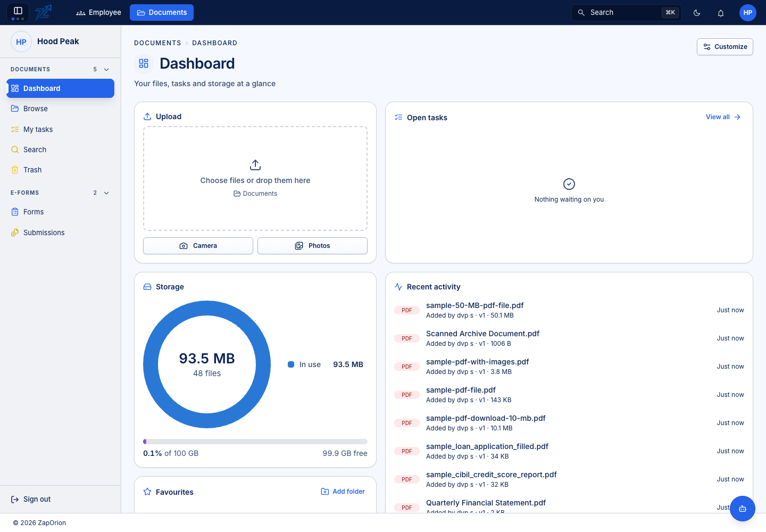Click the blue In use legend swatch

coord(291,364)
